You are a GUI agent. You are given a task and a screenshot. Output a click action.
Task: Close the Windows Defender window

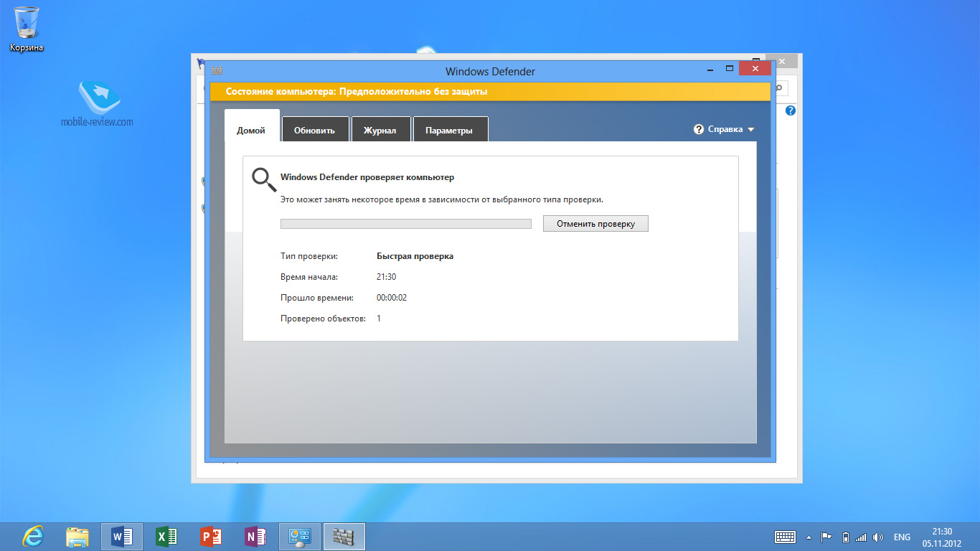click(755, 69)
